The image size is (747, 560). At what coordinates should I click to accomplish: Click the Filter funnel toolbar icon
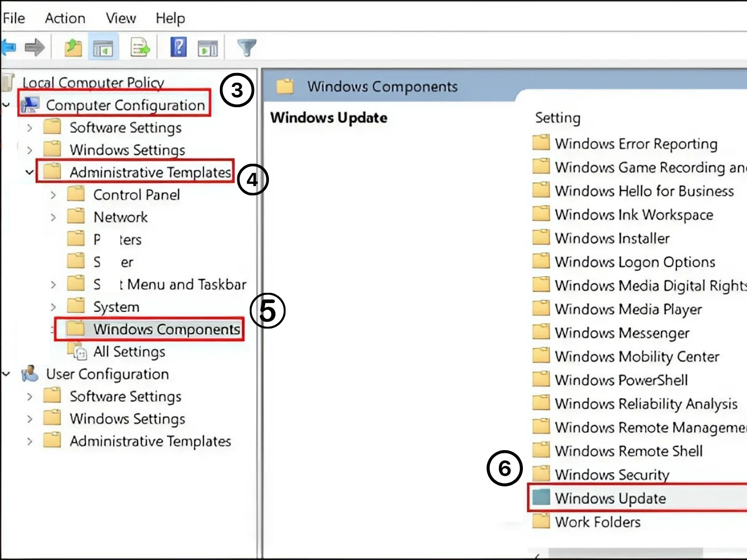247,47
